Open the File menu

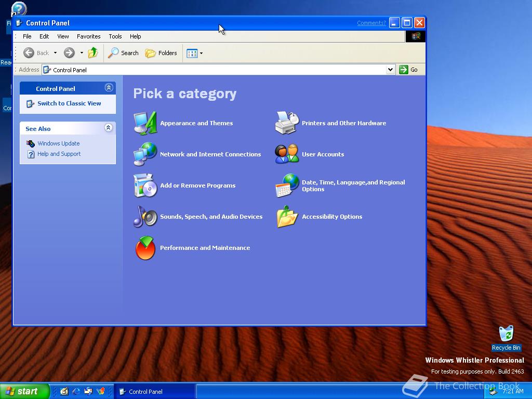coord(27,36)
